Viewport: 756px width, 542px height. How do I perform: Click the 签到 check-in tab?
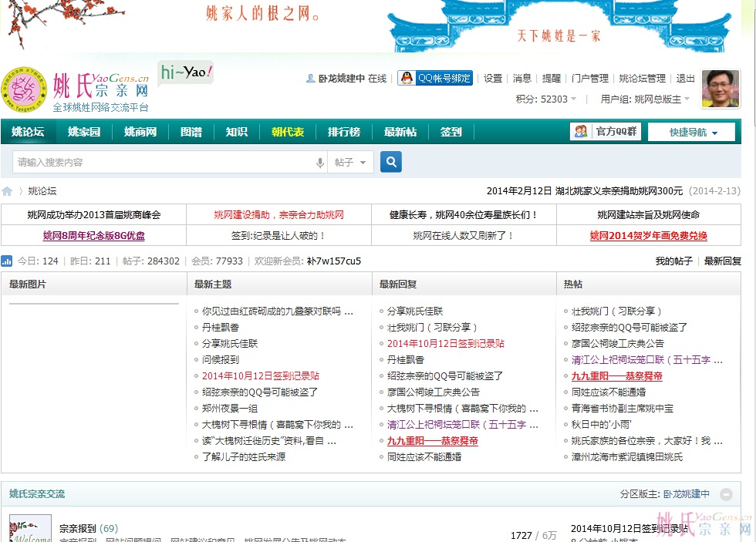451,132
